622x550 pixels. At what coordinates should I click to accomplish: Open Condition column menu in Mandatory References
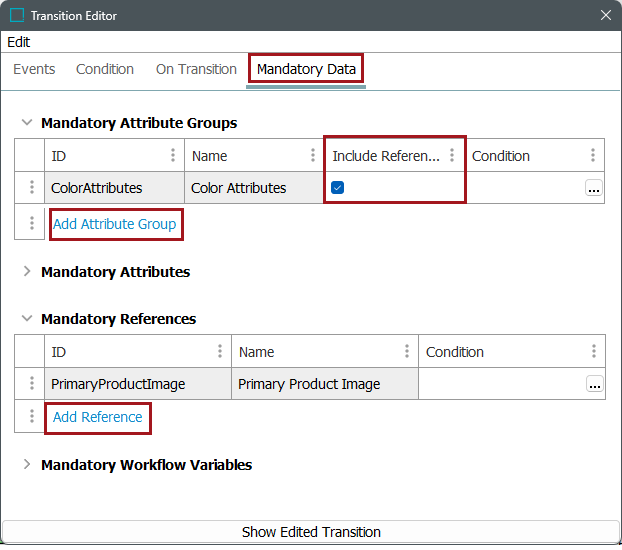(x=593, y=352)
